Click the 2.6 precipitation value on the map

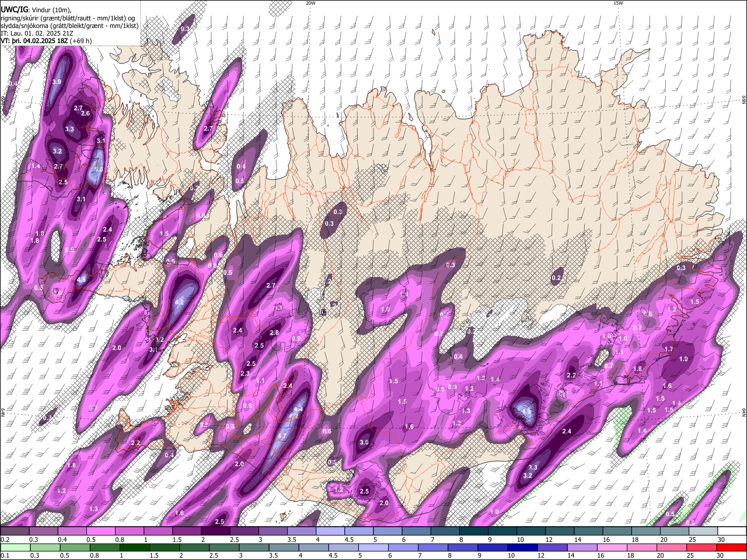tap(85, 113)
